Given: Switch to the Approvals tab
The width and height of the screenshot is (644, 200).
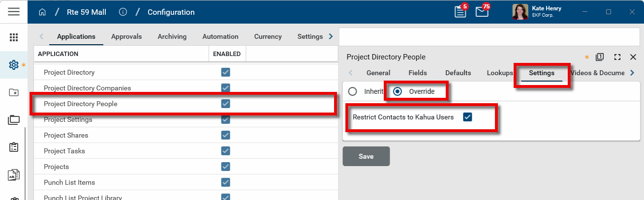Looking at the screenshot, I should 126,36.
